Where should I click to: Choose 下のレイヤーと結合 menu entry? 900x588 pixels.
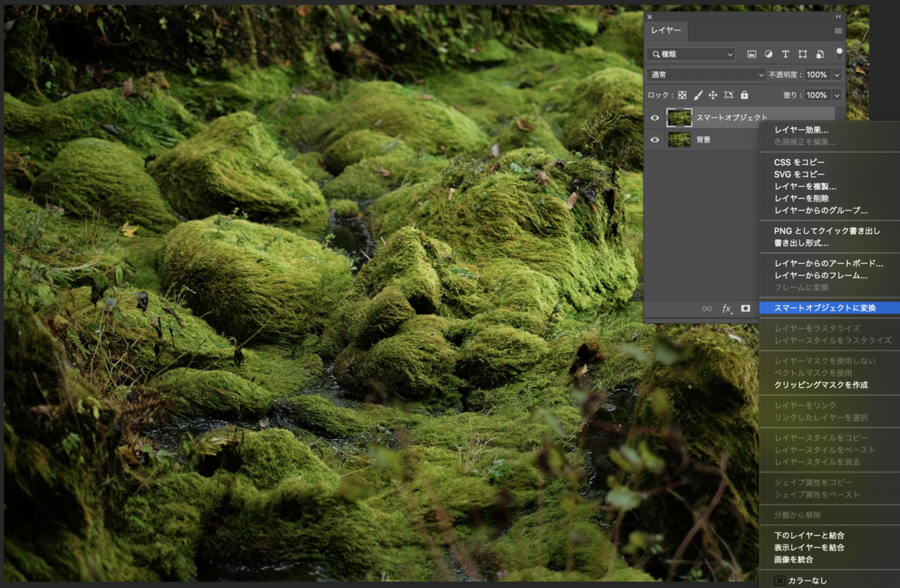809,535
